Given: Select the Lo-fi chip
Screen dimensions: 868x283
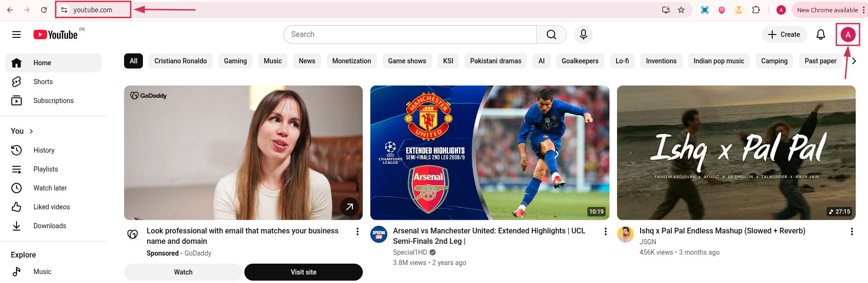Looking at the screenshot, I should [622, 61].
